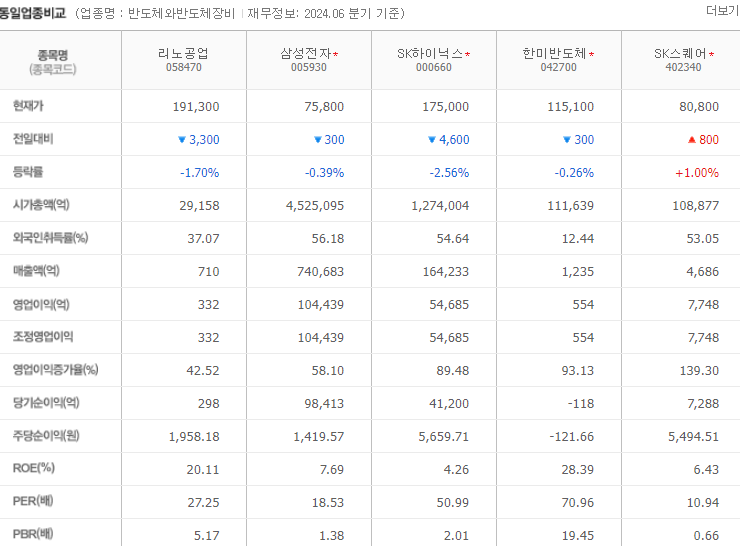Click foreign ownership value 37.07

point(203,239)
